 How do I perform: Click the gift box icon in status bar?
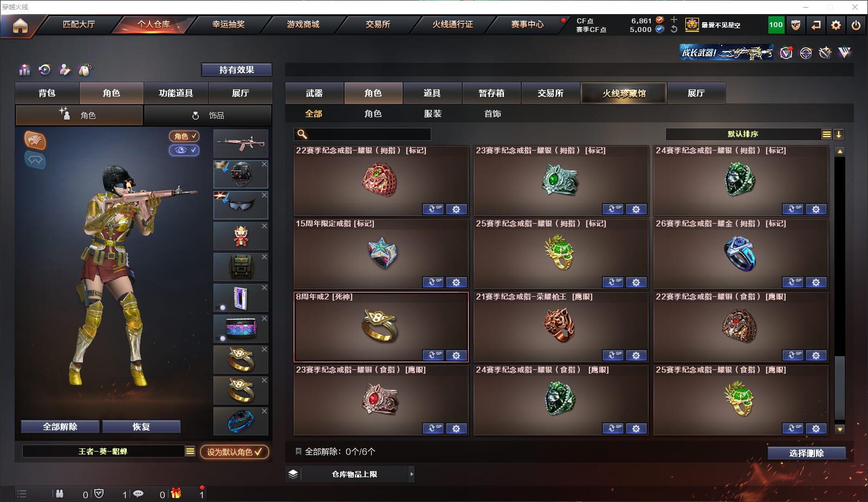coord(176,493)
